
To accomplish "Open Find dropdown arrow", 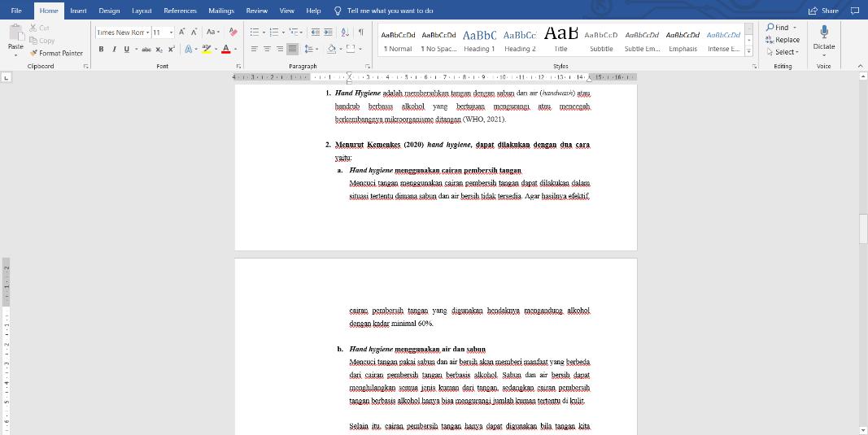I will tap(795, 28).
